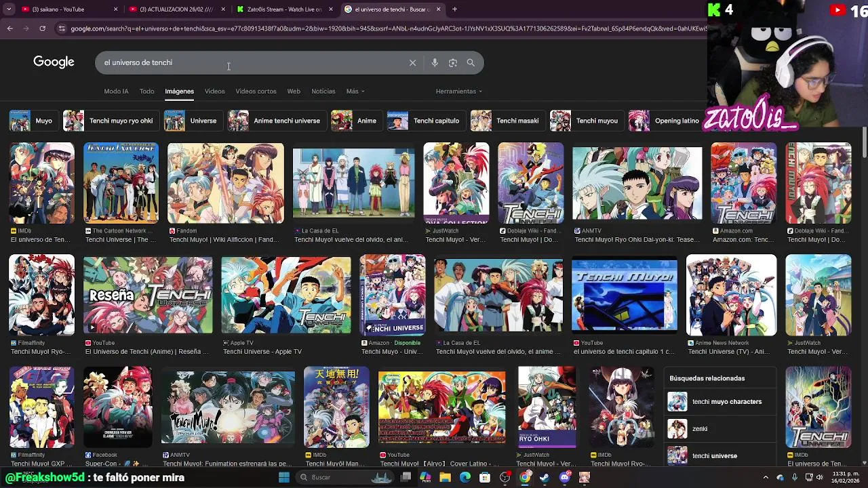Viewport: 868px width, 488px height.
Task: Open La Casa de EL group image in the first row
Action: [x=353, y=183]
